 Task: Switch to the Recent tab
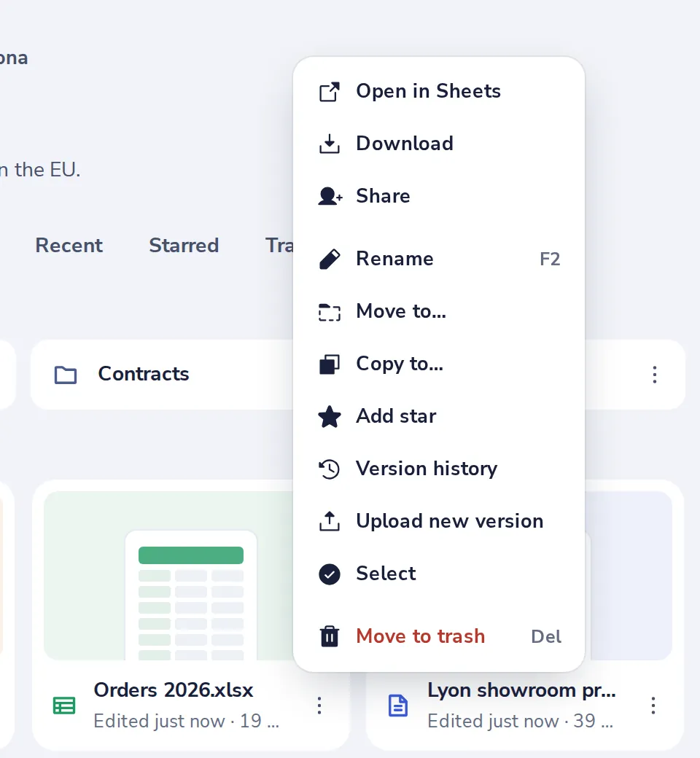69,246
